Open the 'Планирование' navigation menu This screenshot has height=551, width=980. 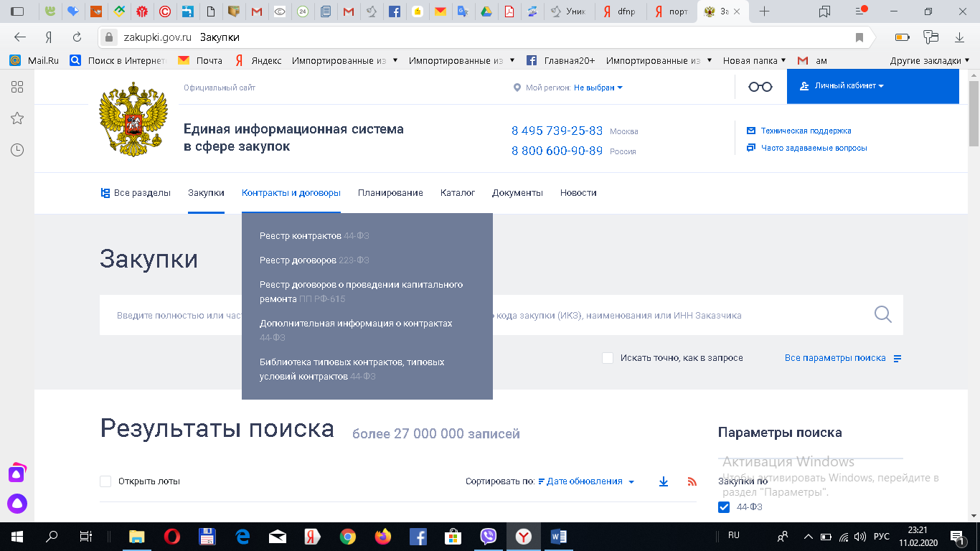tap(390, 192)
